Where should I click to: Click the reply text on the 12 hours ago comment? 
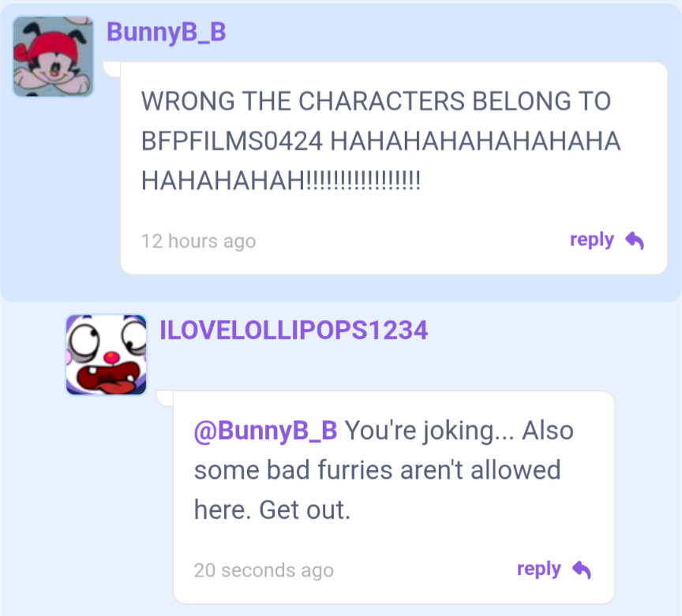(591, 240)
